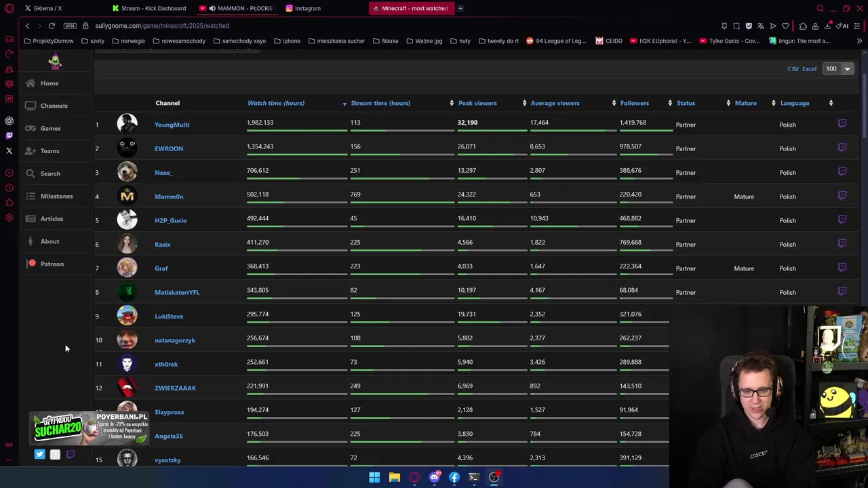
Task: Open File Explorer from taskbar
Action: (x=394, y=477)
